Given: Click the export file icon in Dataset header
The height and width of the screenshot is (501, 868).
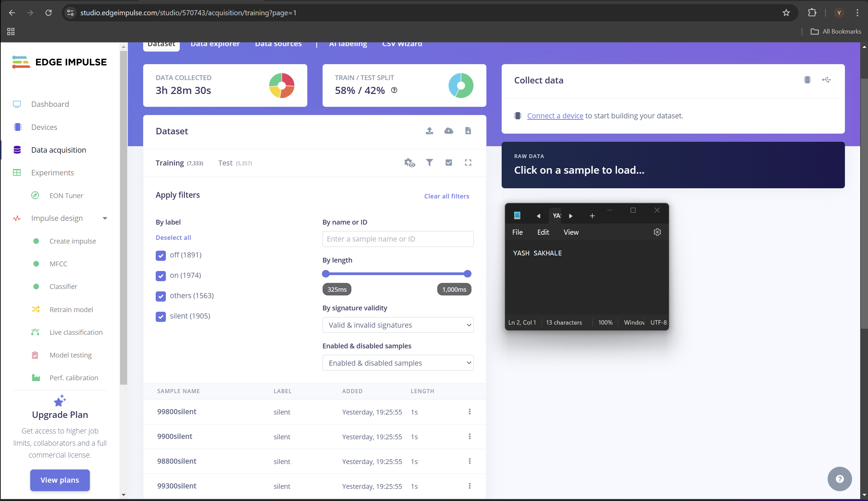Looking at the screenshot, I should [468, 131].
